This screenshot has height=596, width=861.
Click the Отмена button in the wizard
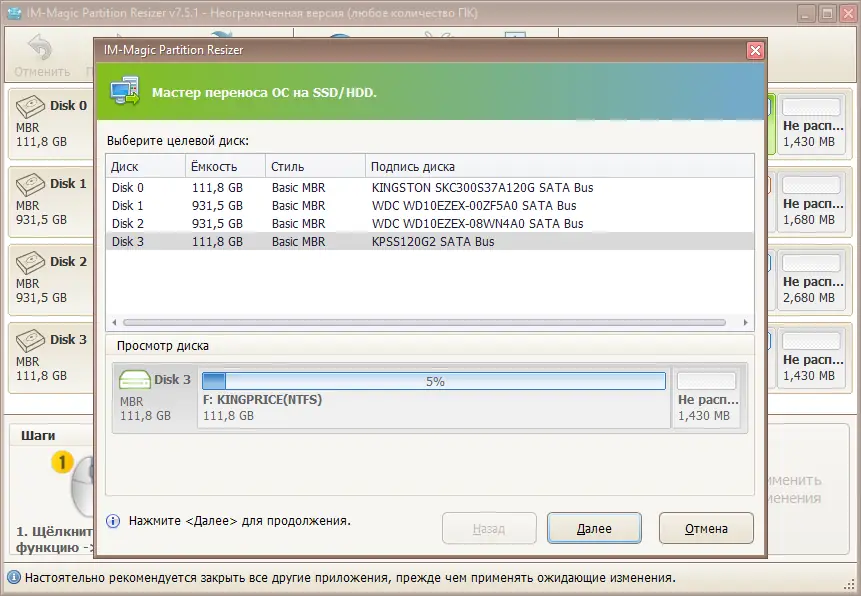pyautogui.click(x=706, y=528)
